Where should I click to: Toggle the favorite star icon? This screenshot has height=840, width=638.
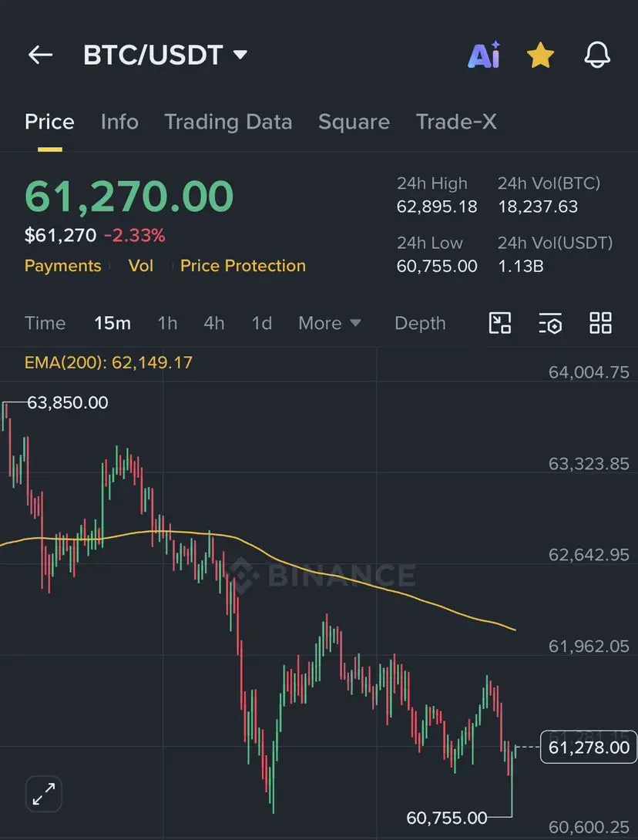click(540, 55)
